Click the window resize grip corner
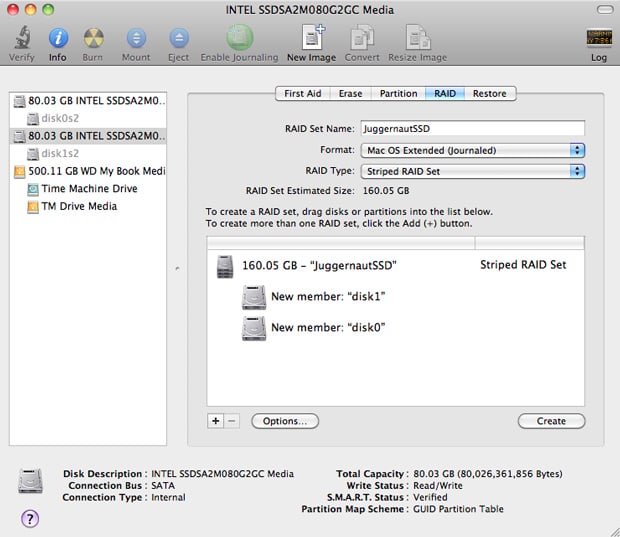 pyautogui.click(x=614, y=531)
